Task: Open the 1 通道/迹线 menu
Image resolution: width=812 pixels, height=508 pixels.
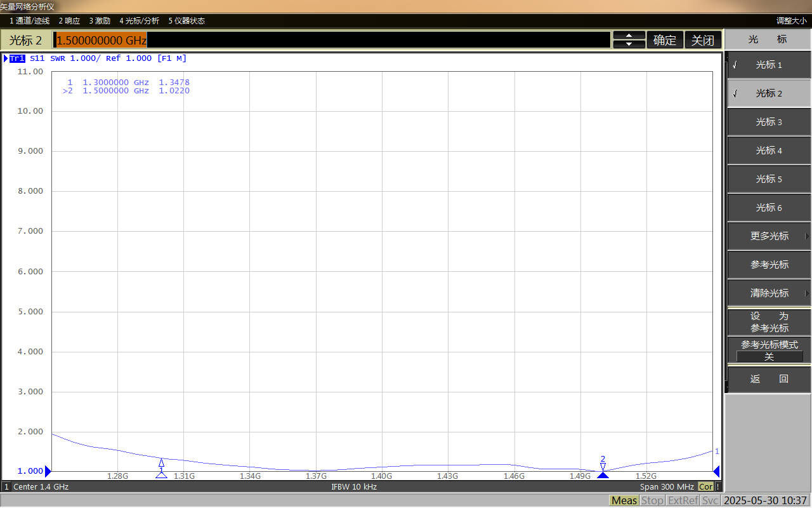Action: click(x=29, y=21)
